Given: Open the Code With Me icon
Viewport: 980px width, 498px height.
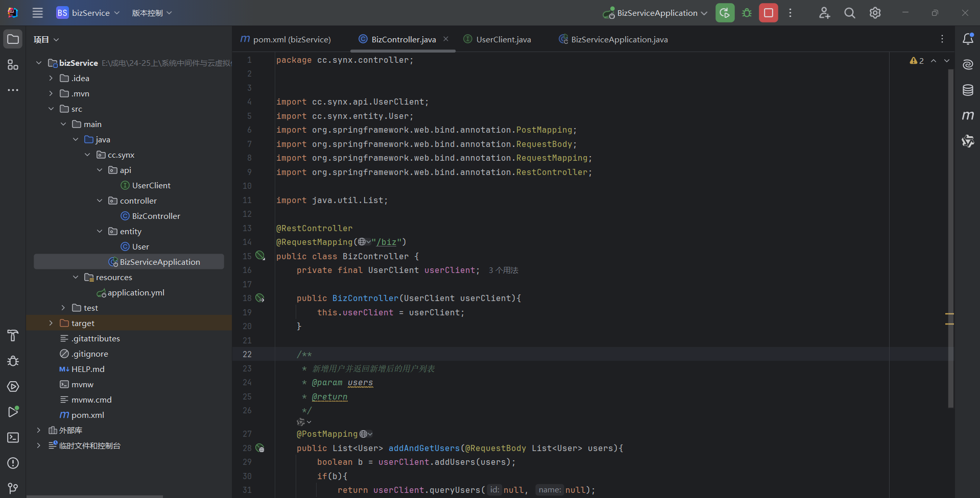Looking at the screenshot, I should [824, 13].
